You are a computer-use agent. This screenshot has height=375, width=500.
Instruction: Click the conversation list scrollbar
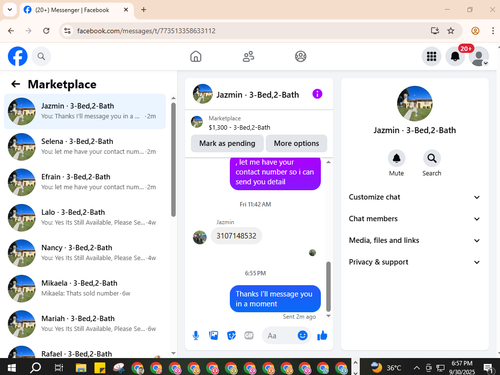click(173, 160)
